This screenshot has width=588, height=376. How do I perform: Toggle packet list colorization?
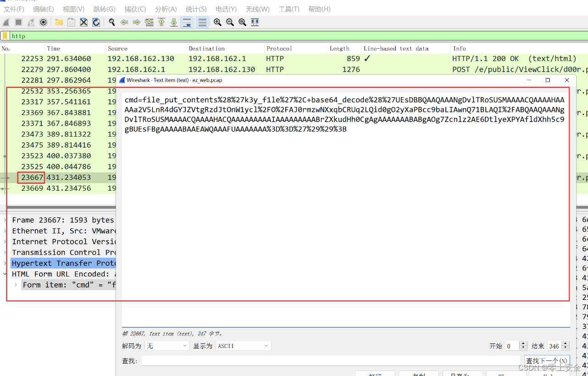point(202,22)
